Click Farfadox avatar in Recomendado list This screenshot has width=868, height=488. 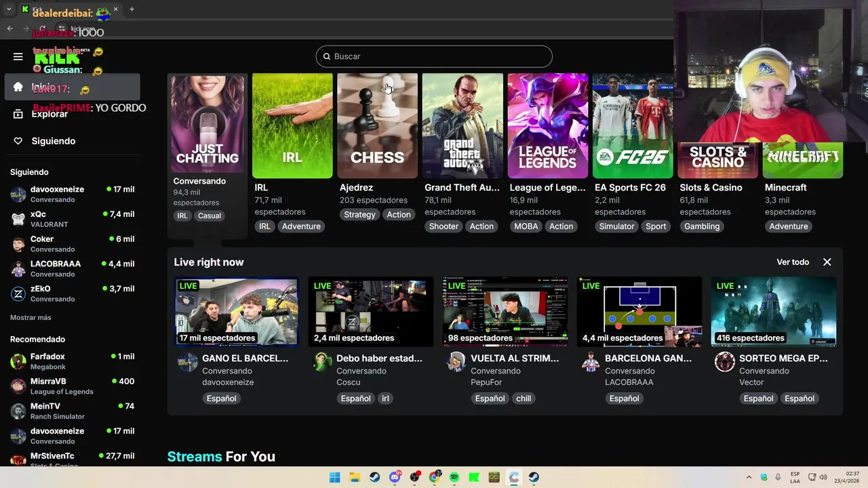(18, 361)
